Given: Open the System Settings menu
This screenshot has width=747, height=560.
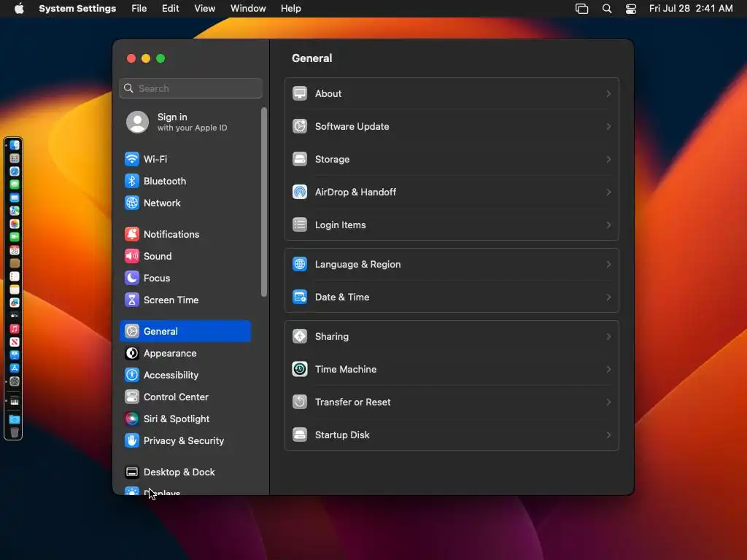Looking at the screenshot, I should point(77,9).
